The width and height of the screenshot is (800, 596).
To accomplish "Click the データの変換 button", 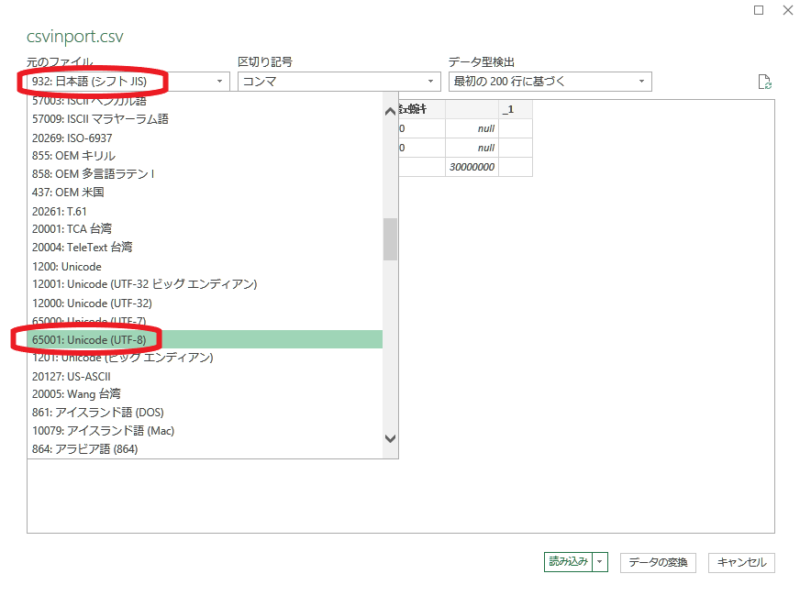I will (659, 562).
